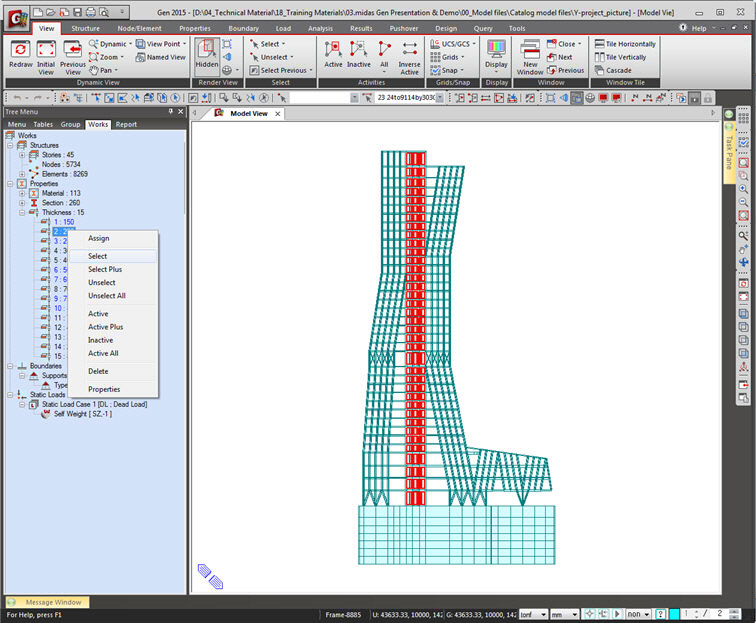Switch to the Results ribbon tab
Screen dimensions: 756x623
click(x=361, y=28)
